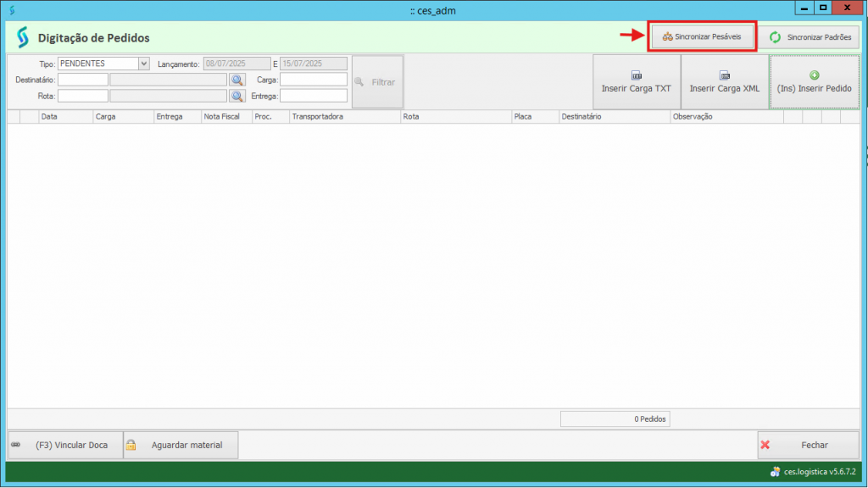This screenshot has height=488, width=868.
Task: Maximize the ces_adm window
Action: 823,8
